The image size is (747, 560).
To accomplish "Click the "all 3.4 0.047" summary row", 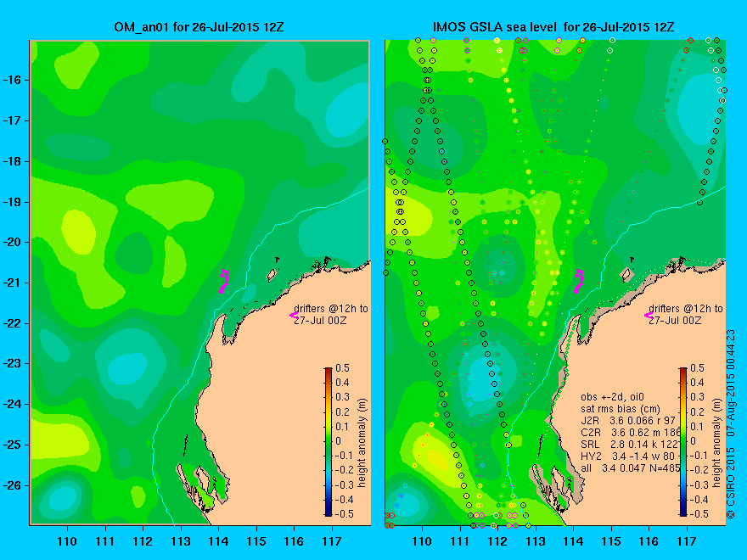I will tap(630, 468).
